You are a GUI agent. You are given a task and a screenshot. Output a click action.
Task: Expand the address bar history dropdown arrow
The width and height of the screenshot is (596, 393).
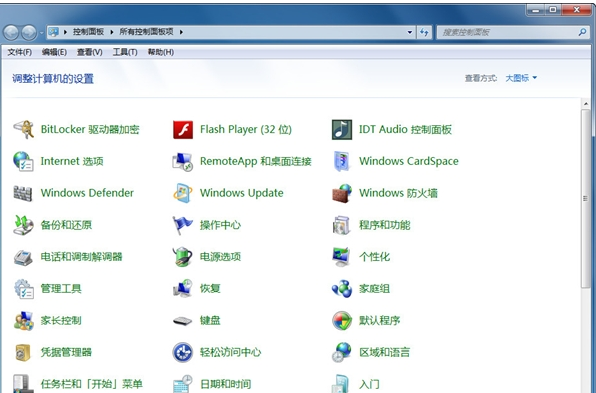click(410, 32)
